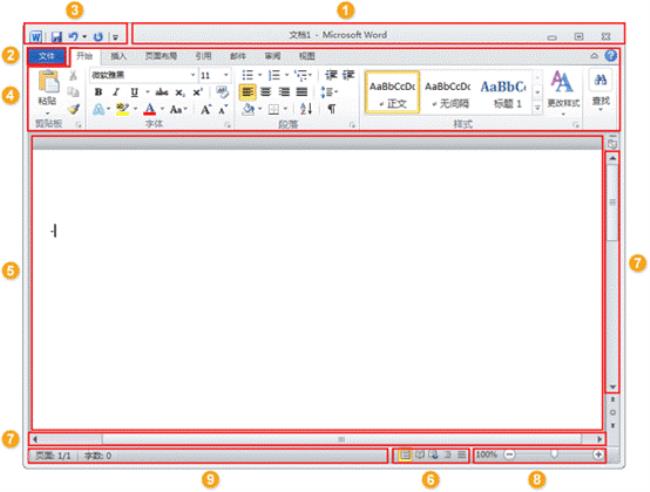The height and width of the screenshot is (492, 650).
Task: Click the Clear Formatting eraser icon
Action: [223, 92]
